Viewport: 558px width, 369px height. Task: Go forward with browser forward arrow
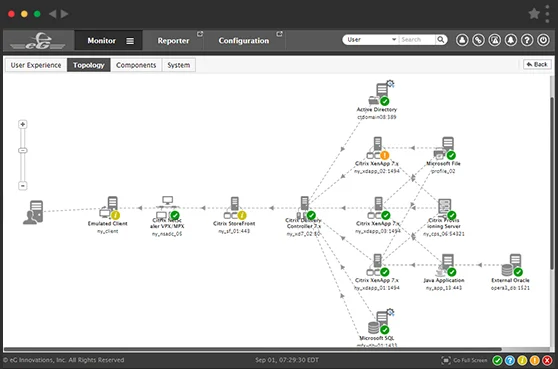(x=64, y=14)
